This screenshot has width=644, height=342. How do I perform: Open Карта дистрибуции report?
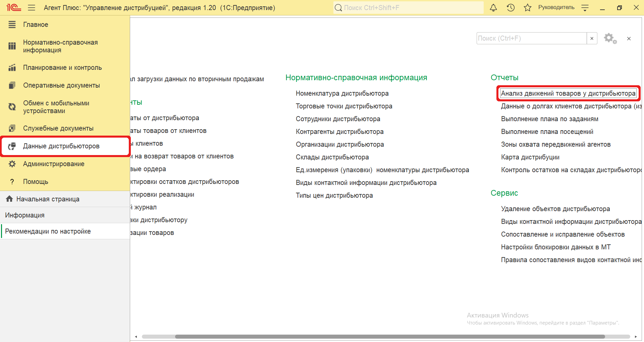pyautogui.click(x=530, y=157)
